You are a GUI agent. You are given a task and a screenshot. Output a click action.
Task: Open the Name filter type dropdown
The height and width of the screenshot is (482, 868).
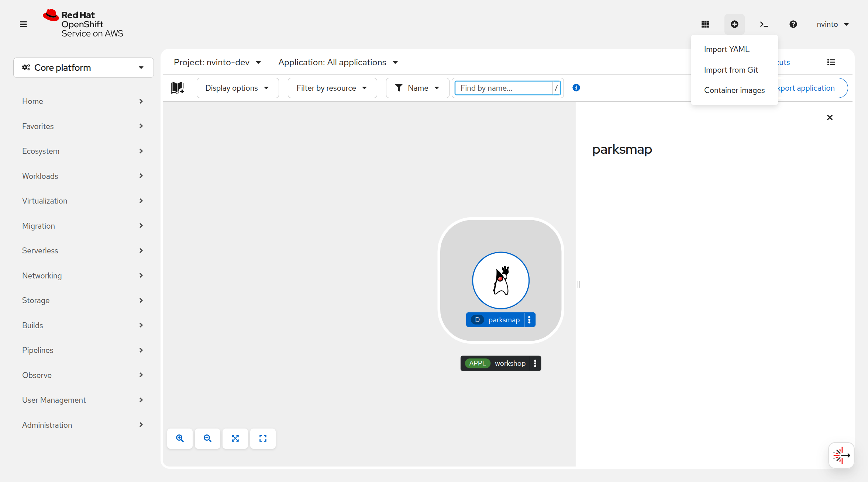(417, 88)
